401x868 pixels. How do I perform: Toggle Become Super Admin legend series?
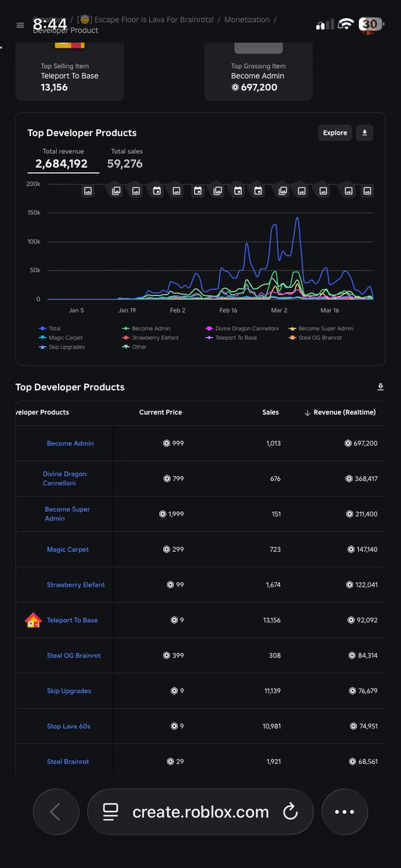[323, 328]
